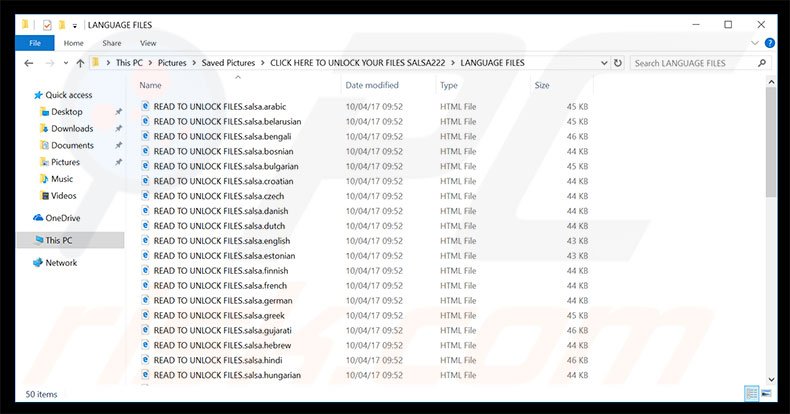Expand the ribbon with the chevron
790x414 pixels.
pyautogui.click(x=755, y=43)
